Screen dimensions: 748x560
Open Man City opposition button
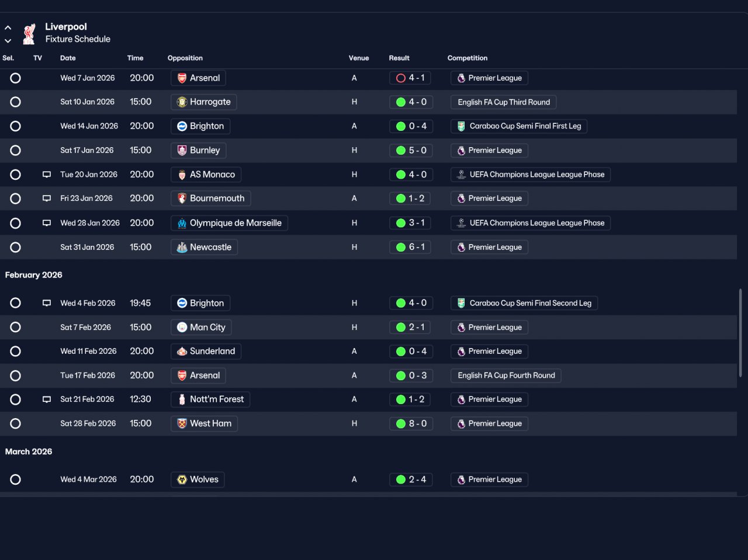point(201,328)
